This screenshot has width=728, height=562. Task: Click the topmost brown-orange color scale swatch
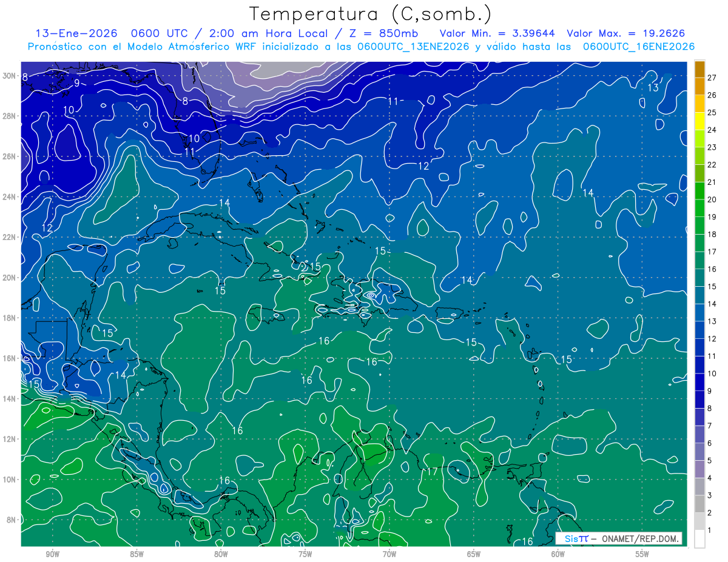(x=699, y=69)
